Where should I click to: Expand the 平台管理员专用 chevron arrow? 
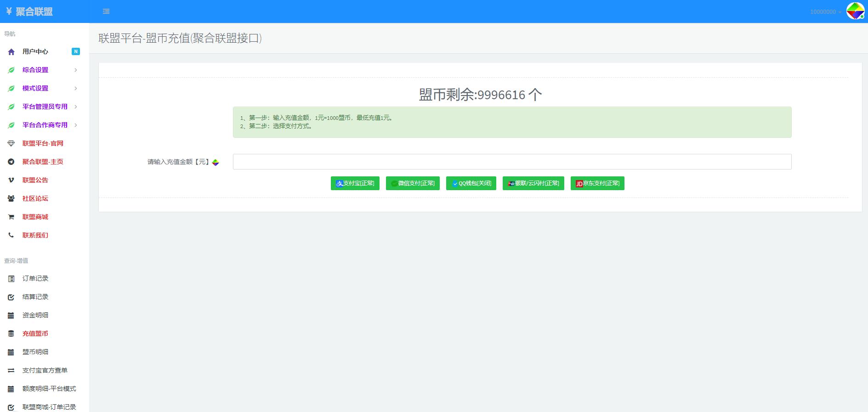point(76,107)
